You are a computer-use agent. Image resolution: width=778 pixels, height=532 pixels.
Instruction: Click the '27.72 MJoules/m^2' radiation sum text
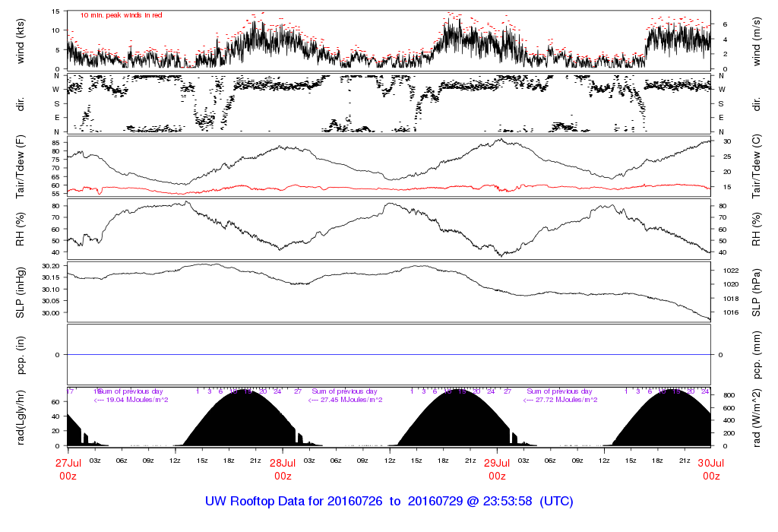pyautogui.click(x=560, y=400)
